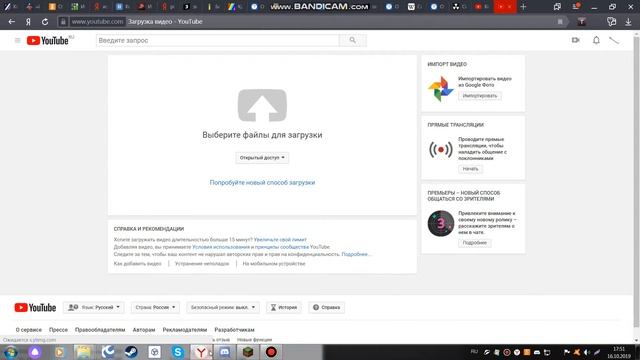Open the «Прессе» footer link
This screenshot has height=360, width=640.
[x=58, y=330]
